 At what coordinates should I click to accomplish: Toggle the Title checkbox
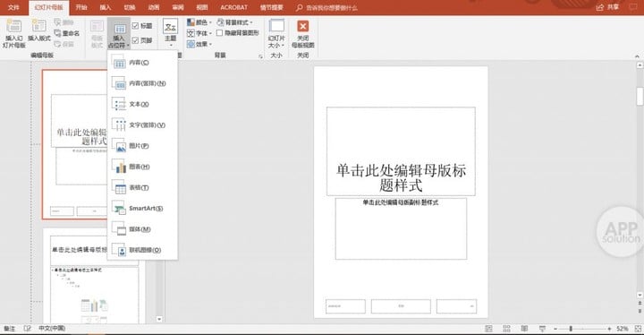(135, 26)
